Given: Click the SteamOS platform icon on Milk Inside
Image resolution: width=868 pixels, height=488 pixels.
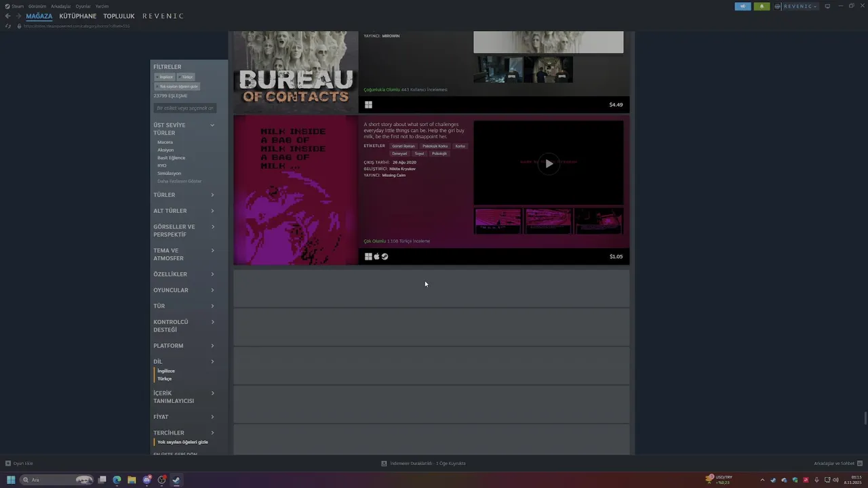Looking at the screenshot, I should pos(384,257).
